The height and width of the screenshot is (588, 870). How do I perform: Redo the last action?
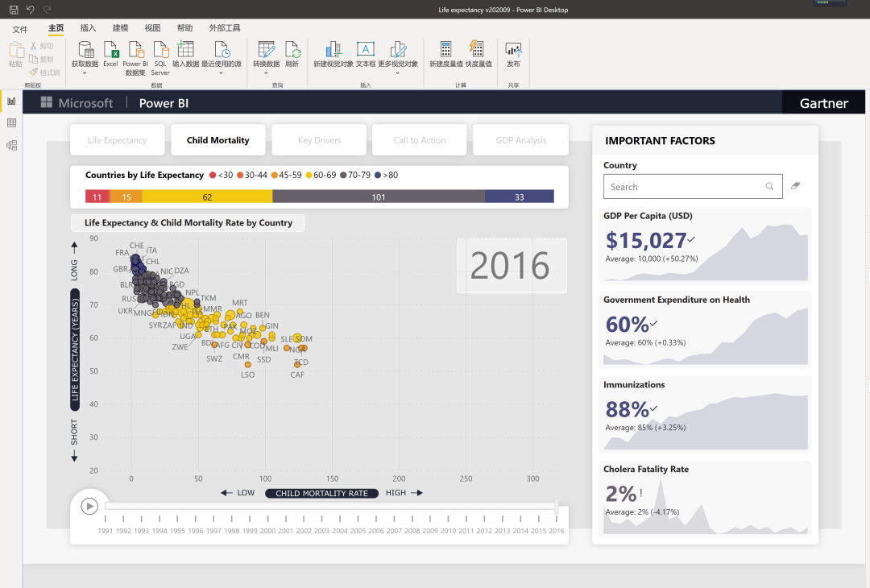pos(48,10)
